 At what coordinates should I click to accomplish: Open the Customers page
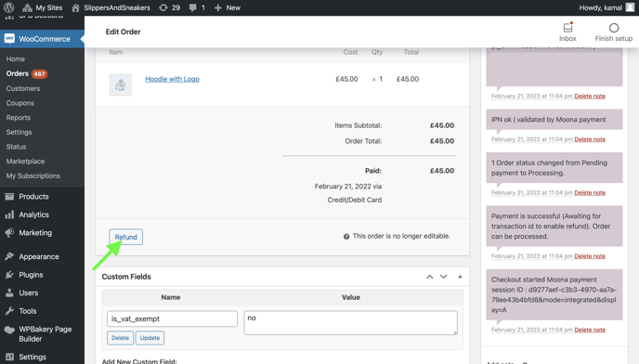23,88
